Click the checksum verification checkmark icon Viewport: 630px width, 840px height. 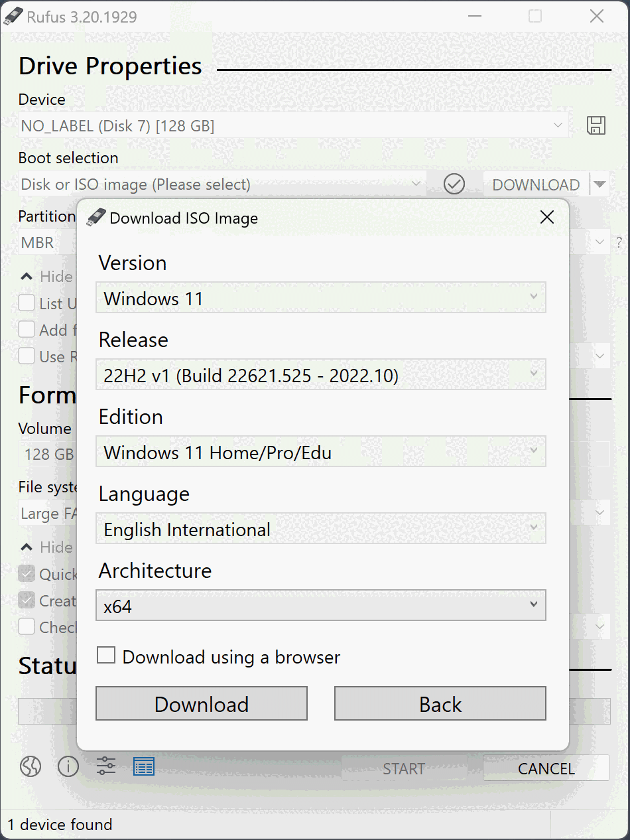click(x=454, y=184)
